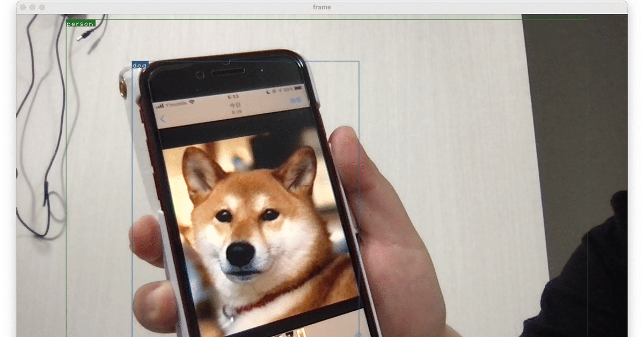
Task: Click the crescent moon icon on the phone
Action: coord(268,92)
